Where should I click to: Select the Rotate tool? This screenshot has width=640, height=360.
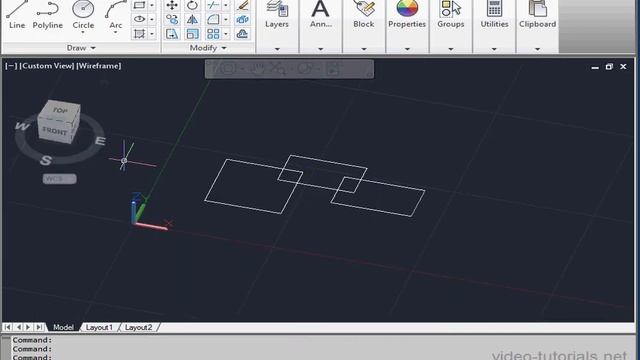(192, 5)
